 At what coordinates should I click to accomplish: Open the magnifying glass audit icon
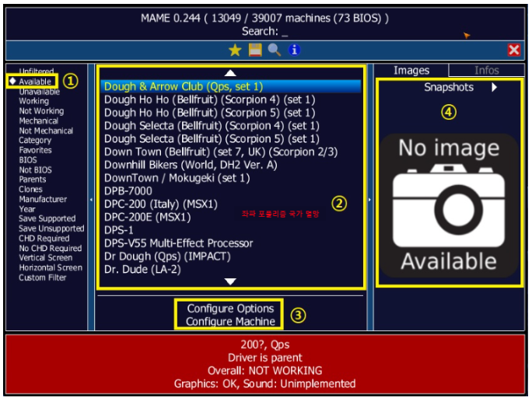point(274,51)
